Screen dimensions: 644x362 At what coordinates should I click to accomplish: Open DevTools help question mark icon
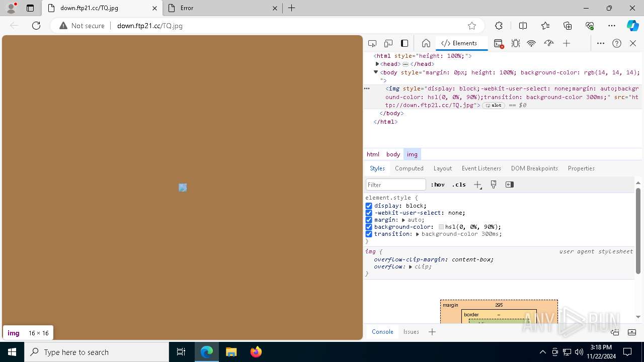pyautogui.click(x=617, y=43)
